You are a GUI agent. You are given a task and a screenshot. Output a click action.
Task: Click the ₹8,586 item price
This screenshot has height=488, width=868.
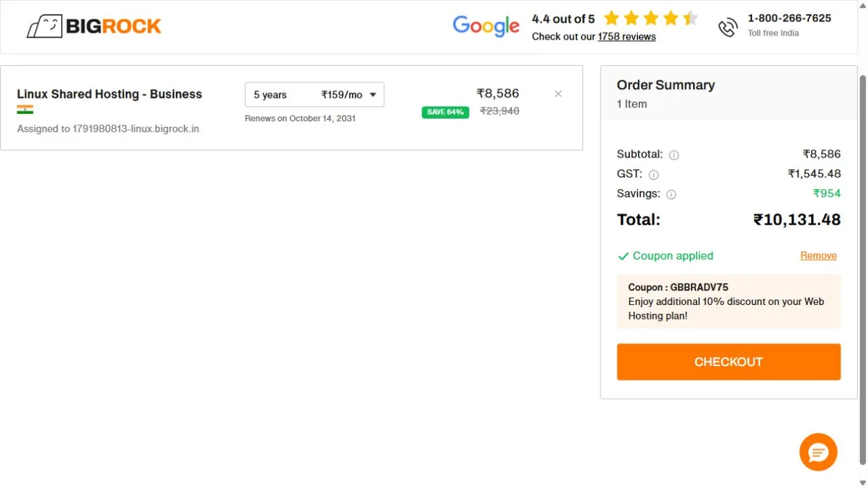(498, 94)
